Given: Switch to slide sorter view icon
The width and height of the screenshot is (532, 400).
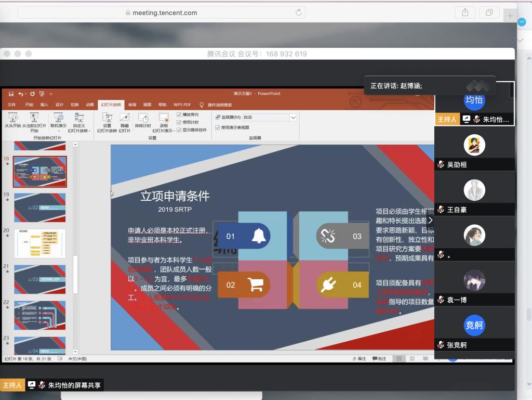Looking at the screenshot, I should [411, 358].
